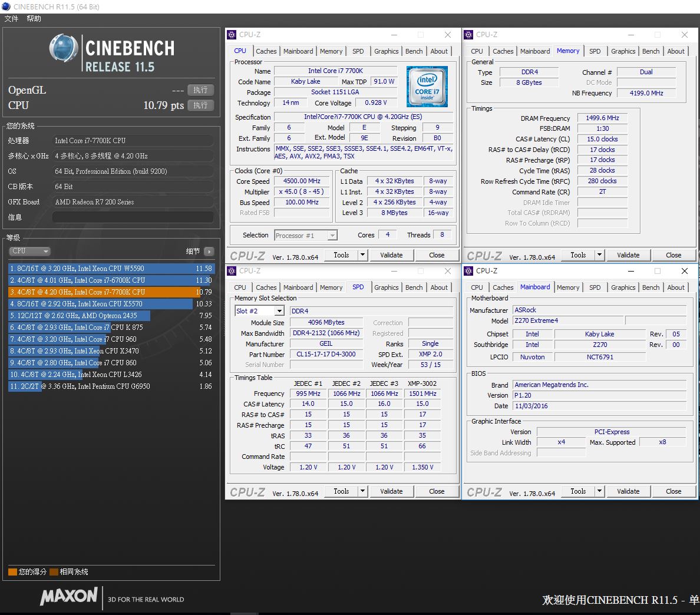Click the DRAM Frequency 1499.6 MHz value
The image size is (700, 615).
[602, 118]
